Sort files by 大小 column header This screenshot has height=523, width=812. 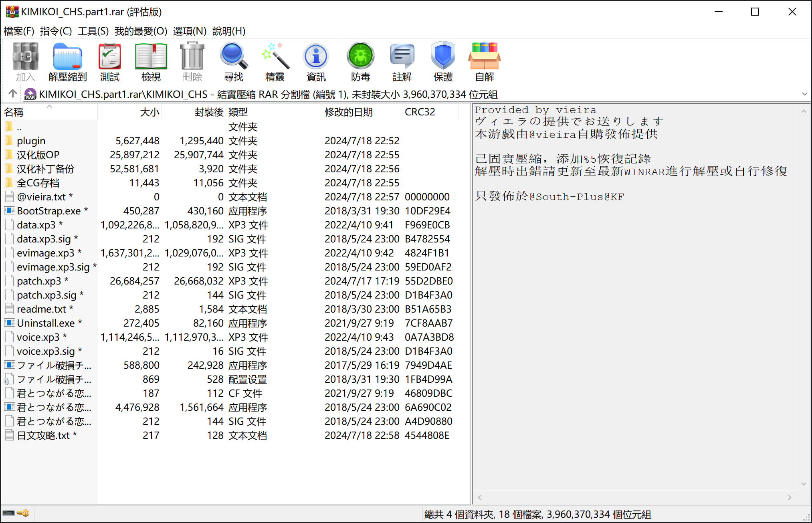[x=149, y=112]
